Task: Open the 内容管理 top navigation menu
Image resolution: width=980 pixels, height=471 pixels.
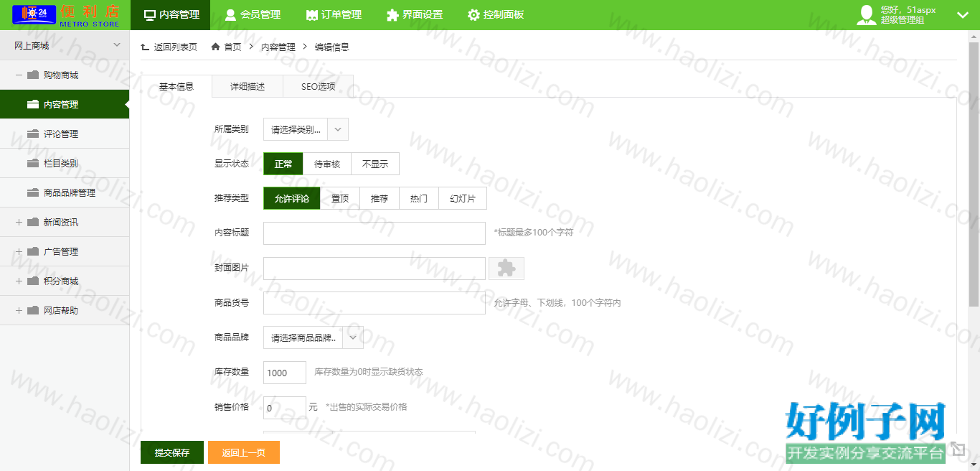Action: pyautogui.click(x=171, y=15)
